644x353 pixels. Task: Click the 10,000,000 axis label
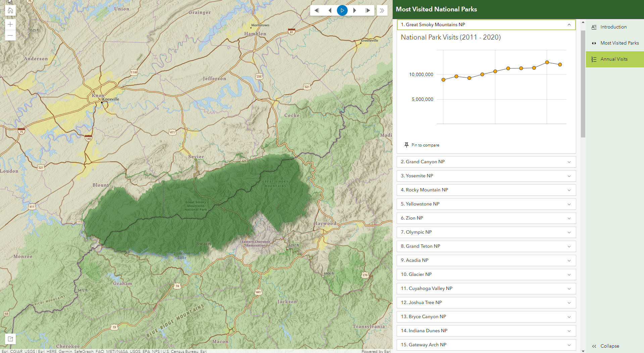(x=421, y=74)
